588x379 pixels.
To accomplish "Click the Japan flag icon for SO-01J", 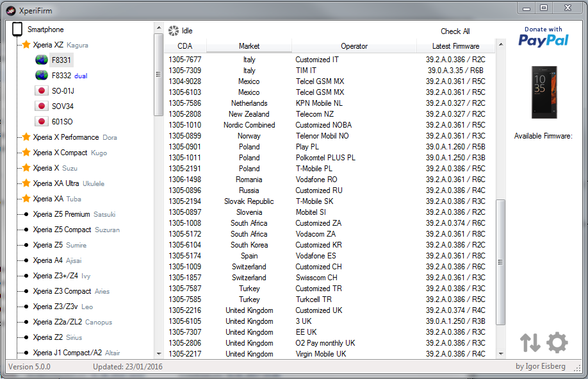I will [42, 91].
